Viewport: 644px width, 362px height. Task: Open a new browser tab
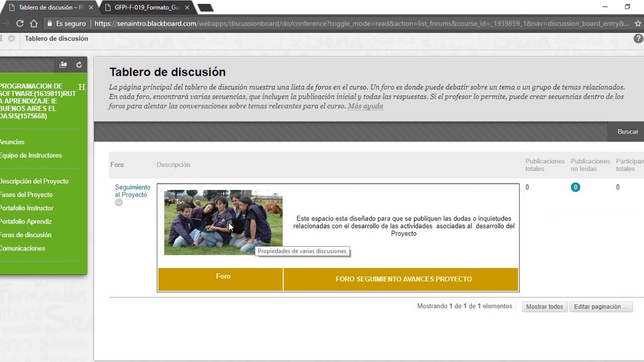point(206,8)
